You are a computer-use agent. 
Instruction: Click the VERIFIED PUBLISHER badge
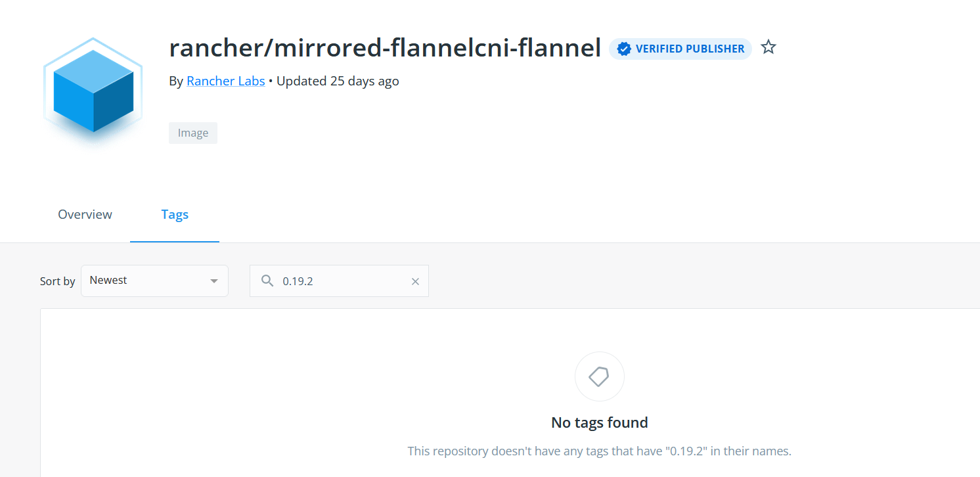(x=680, y=48)
